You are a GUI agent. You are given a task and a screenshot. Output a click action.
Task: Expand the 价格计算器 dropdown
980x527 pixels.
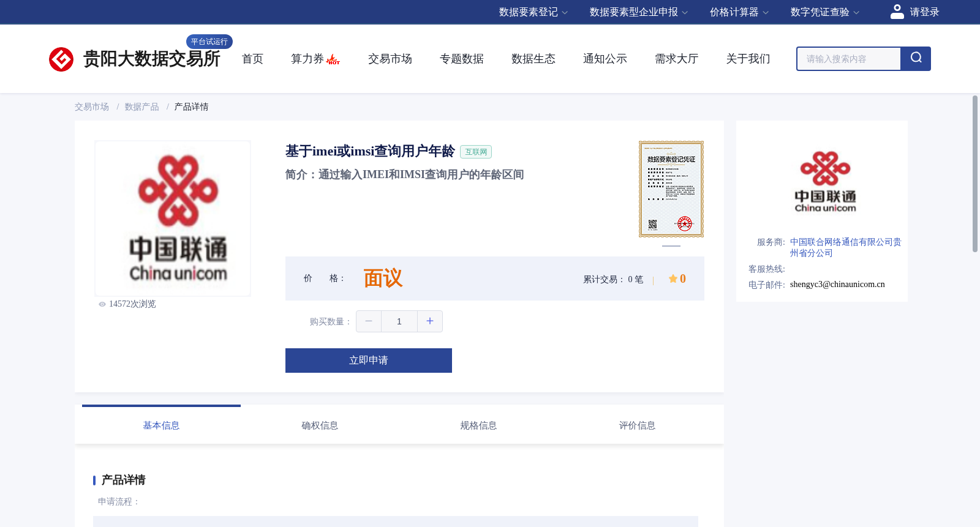click(x=739, y=12)
